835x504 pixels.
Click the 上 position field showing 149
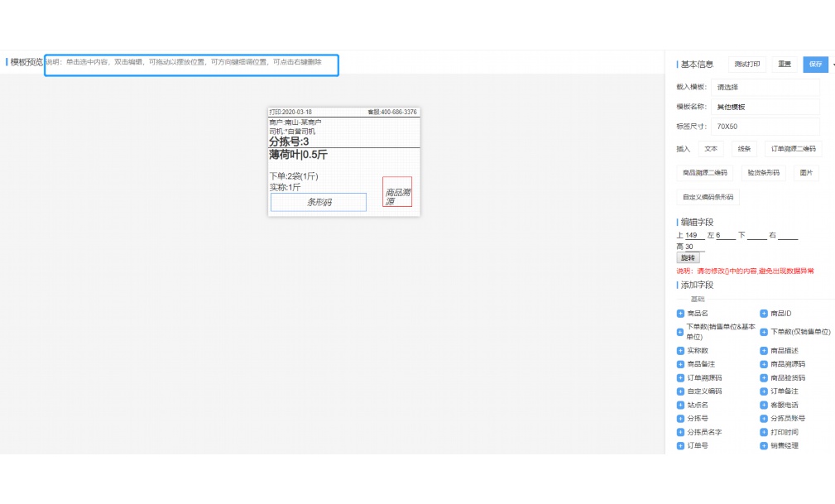coord(694,235)
